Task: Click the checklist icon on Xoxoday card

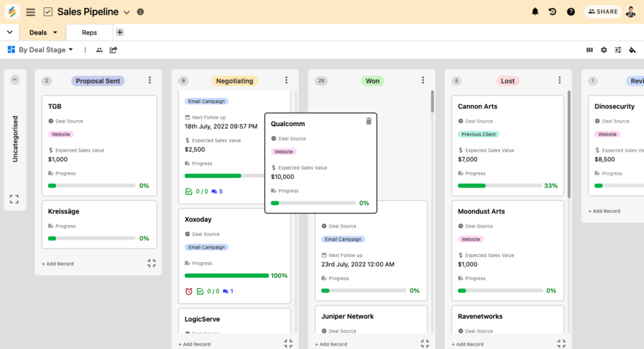Action: coord(200,291)
